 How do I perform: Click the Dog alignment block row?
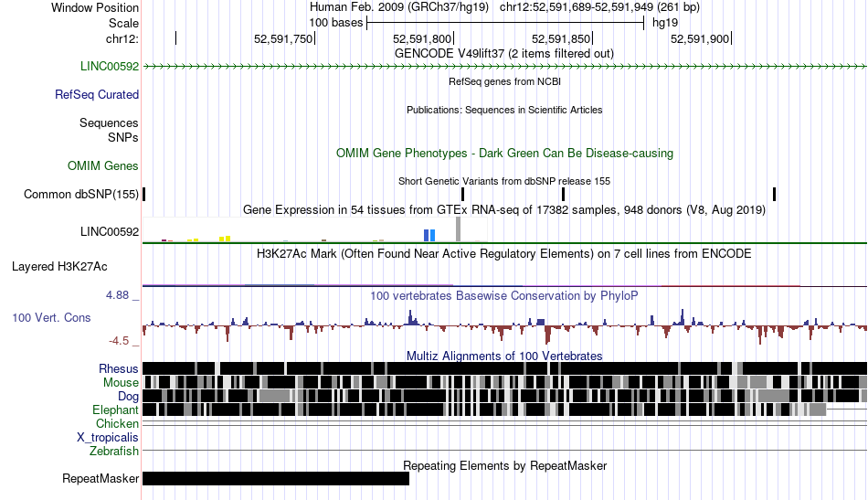[505, 396]
